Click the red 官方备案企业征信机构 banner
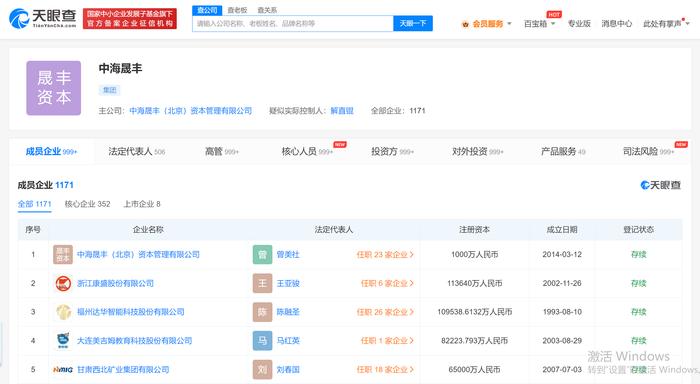The image size is (700, 384). (130, 19)
